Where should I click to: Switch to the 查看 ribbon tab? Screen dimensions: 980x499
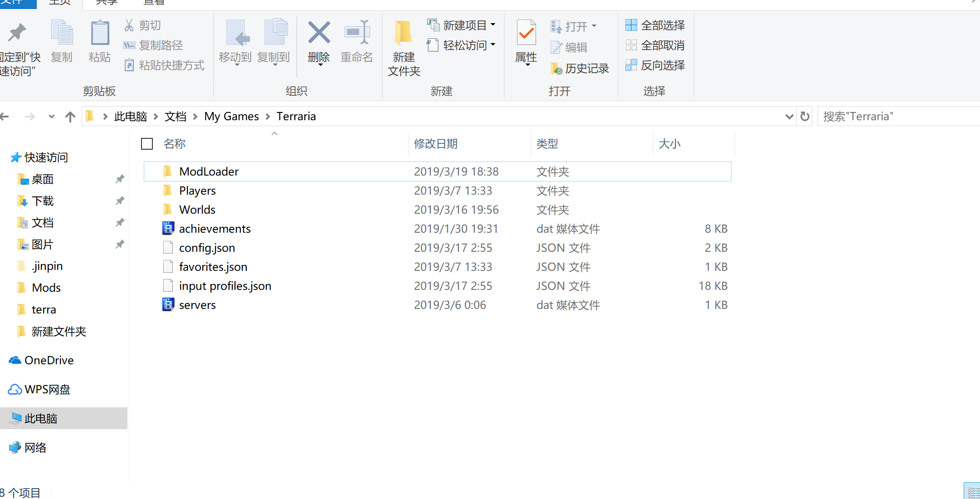(x=153, y=2)
